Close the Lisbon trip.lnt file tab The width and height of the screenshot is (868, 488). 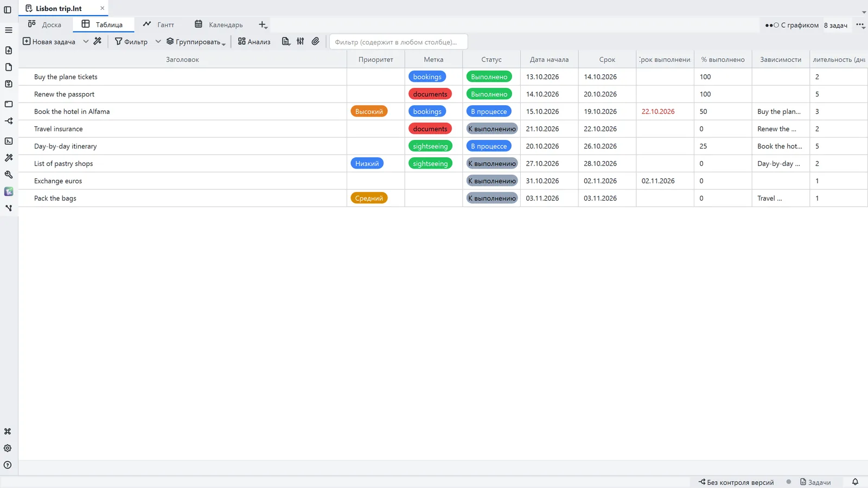click(x=103, y=8)
